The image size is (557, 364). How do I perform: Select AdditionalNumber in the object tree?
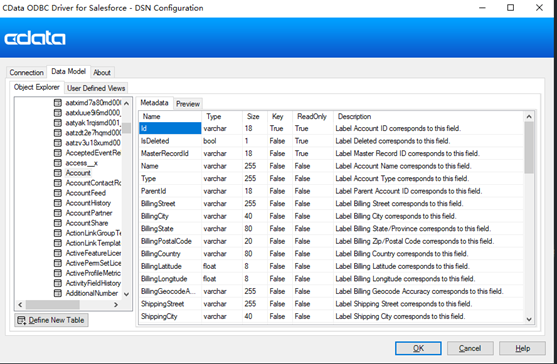(x=92, y=293)
